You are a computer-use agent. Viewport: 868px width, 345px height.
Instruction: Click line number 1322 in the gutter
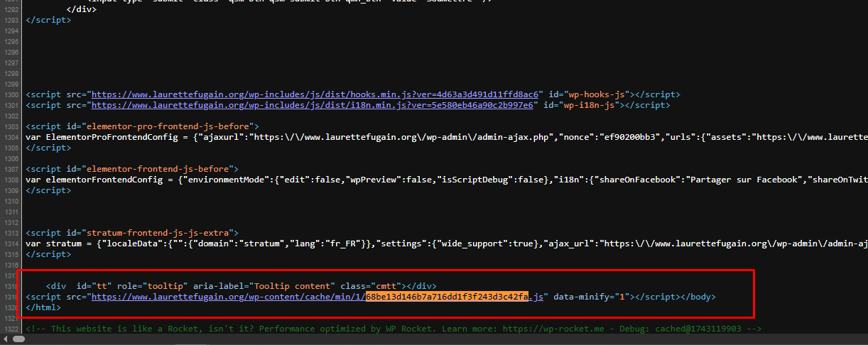coord(11,329)
